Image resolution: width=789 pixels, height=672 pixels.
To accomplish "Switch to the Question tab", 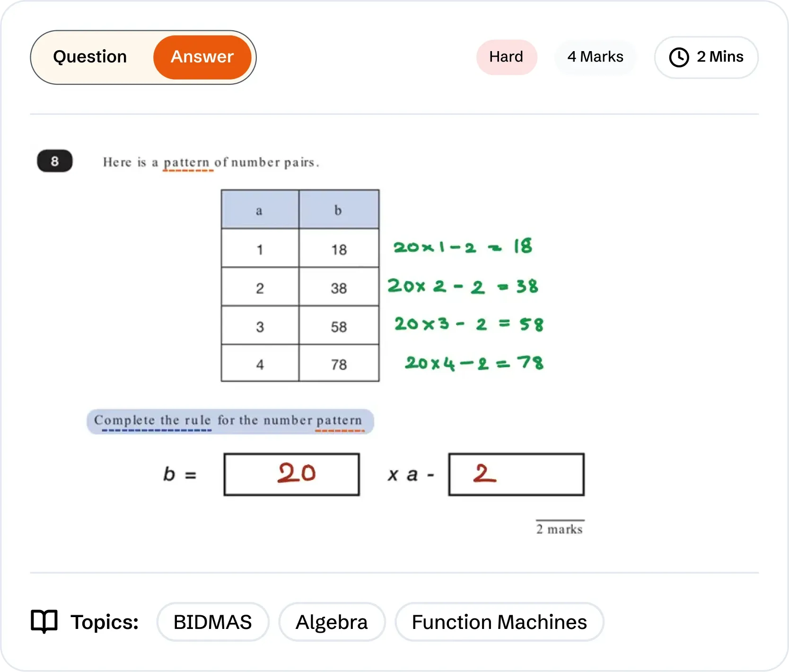I will [90, 57].
